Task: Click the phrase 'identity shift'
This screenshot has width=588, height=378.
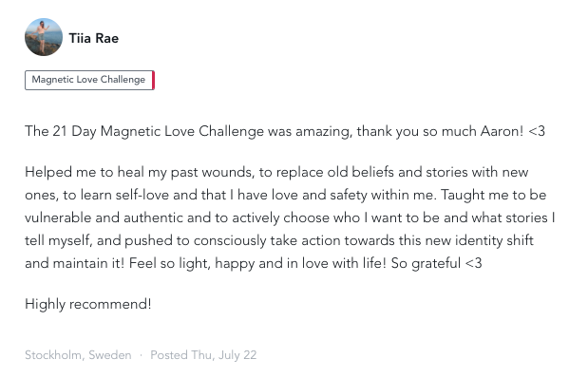Action: [494, 240]
